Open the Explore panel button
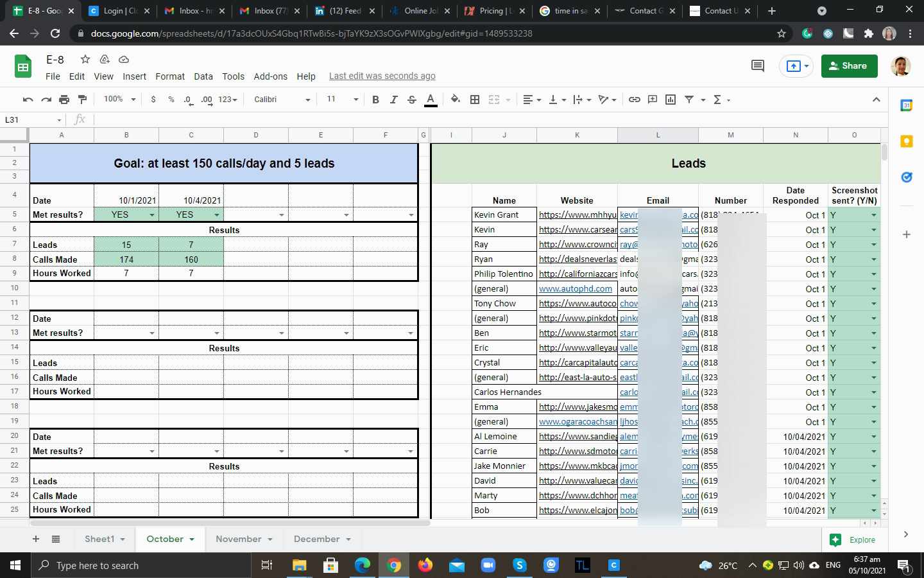The height and width of the screenshot is (578, 924). point(853,540)
